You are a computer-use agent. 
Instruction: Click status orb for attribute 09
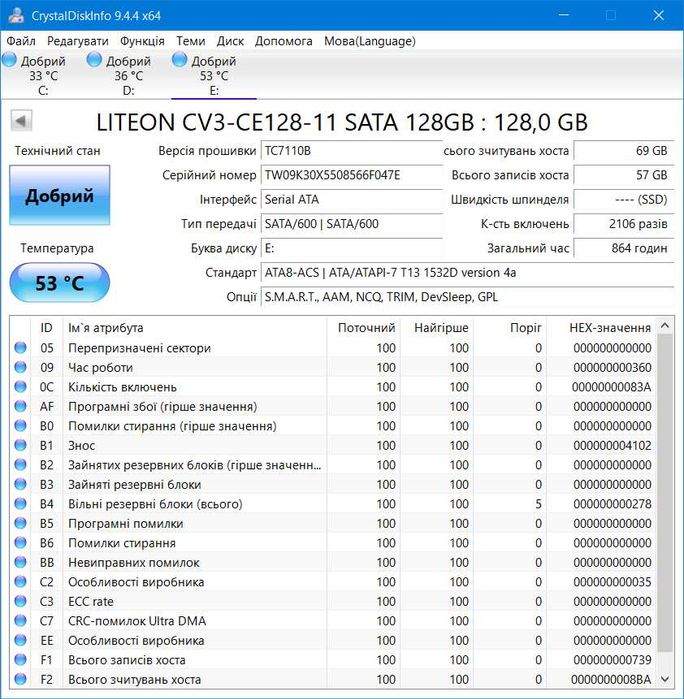click(x=21, y=367)
